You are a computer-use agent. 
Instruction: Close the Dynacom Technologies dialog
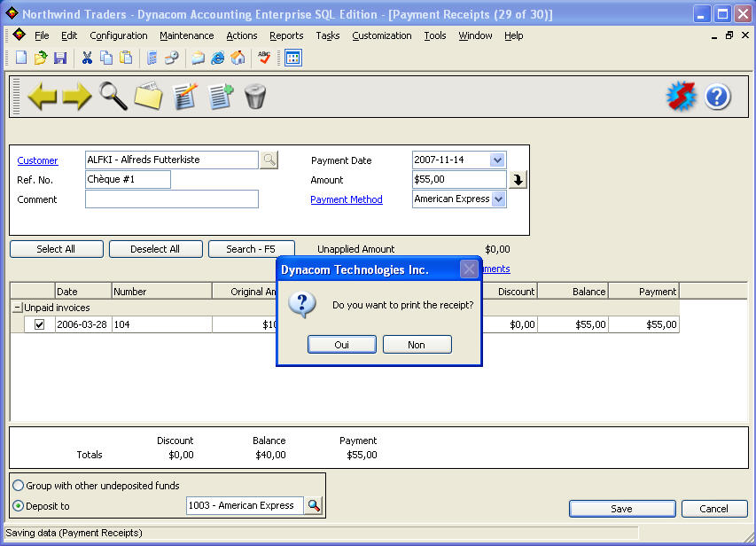pyautogui.click(x=469, y=269)
